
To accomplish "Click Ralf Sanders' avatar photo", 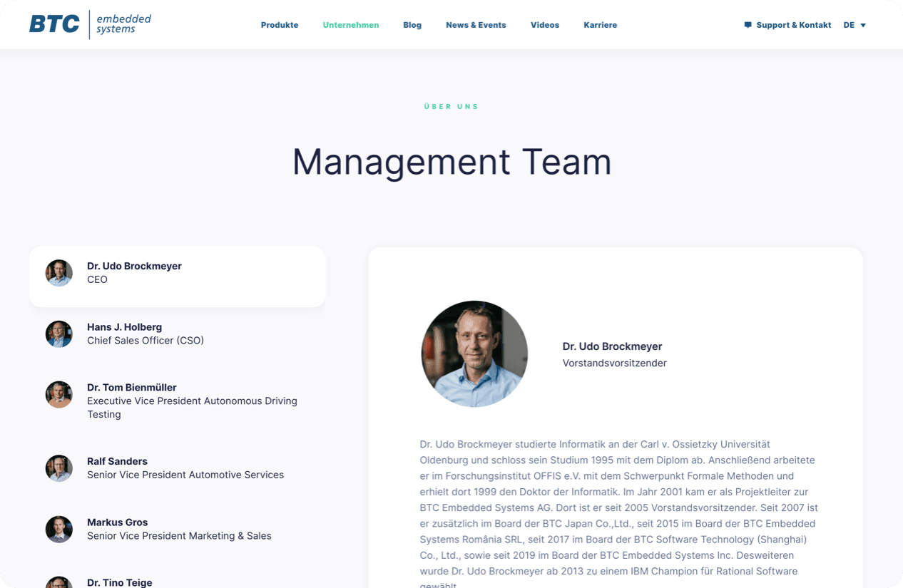I will pyautogui.click(x=59, y=468).
